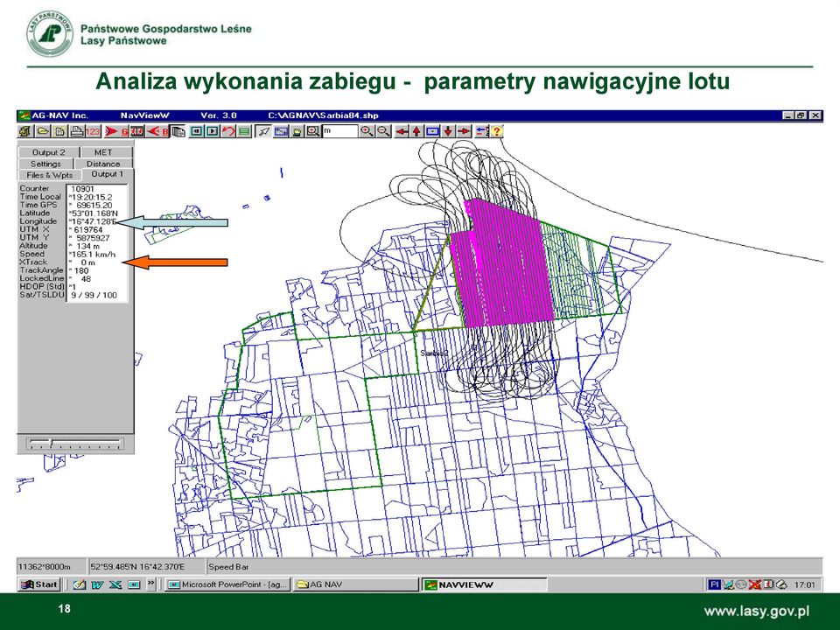The image size is (840, 630).
Task: Switch to the Output 2 tab
Action: coord(49,152)
